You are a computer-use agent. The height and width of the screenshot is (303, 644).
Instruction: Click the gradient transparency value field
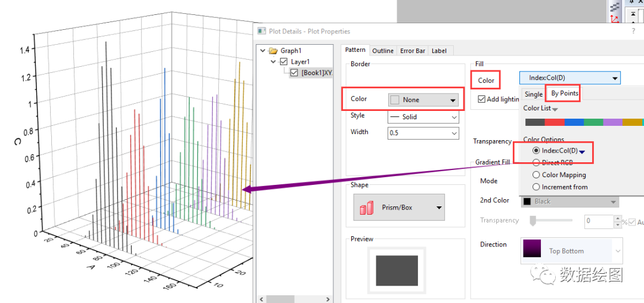click(x=599, y=221)
